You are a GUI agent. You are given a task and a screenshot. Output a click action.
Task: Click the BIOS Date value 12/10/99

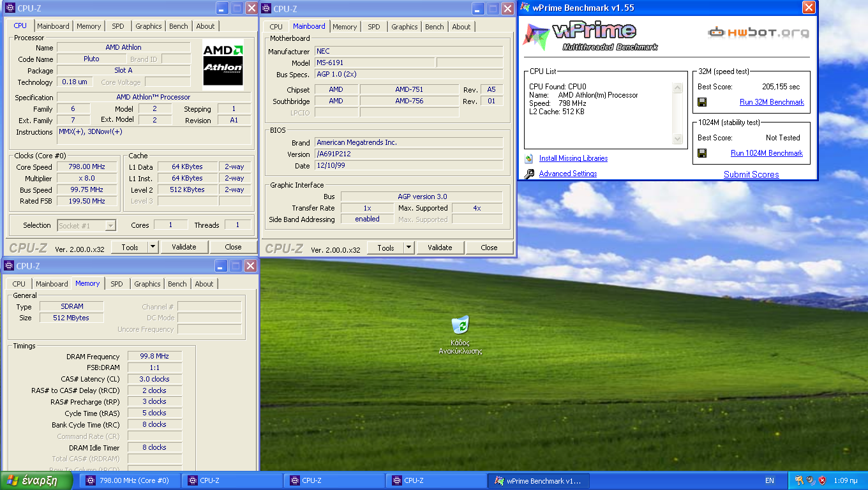click(409, 165)
